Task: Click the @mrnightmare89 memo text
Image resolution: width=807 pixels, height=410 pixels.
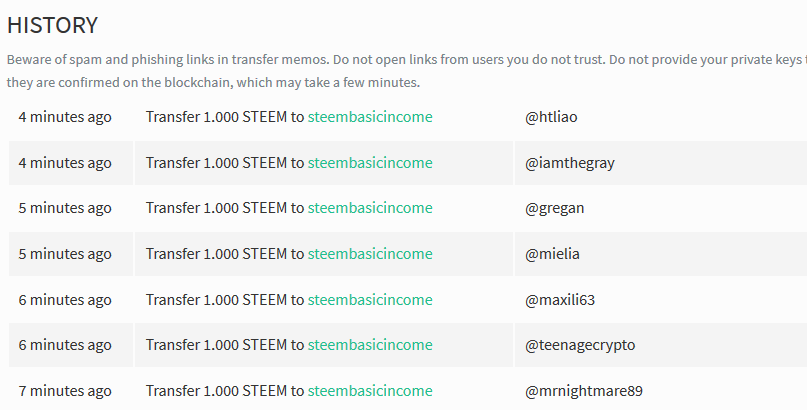Action: click(584, 391)
